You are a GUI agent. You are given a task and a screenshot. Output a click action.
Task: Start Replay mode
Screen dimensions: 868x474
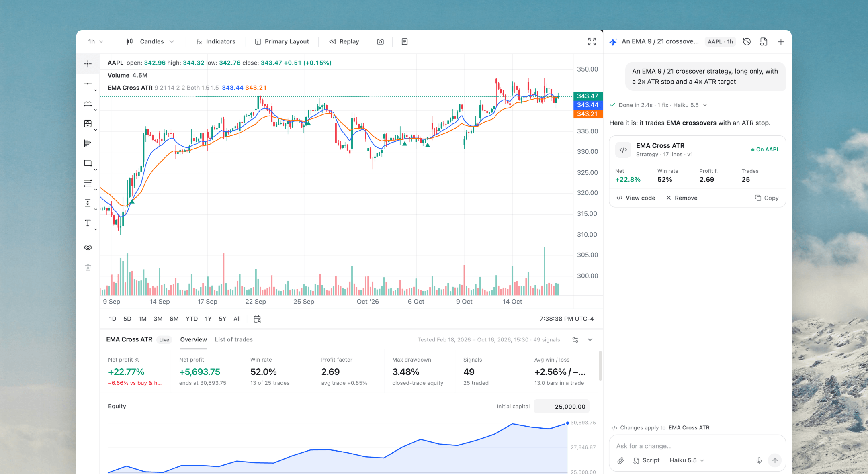point(344,41)
